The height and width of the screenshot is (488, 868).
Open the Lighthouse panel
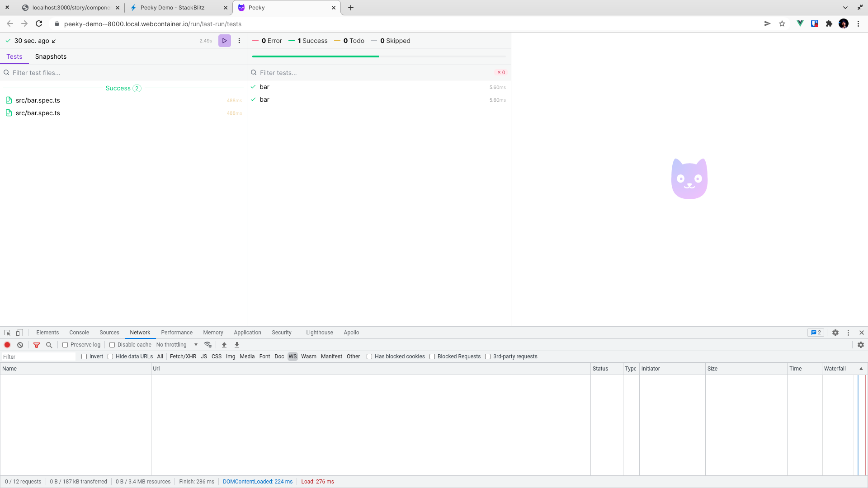tap(319, 333)
